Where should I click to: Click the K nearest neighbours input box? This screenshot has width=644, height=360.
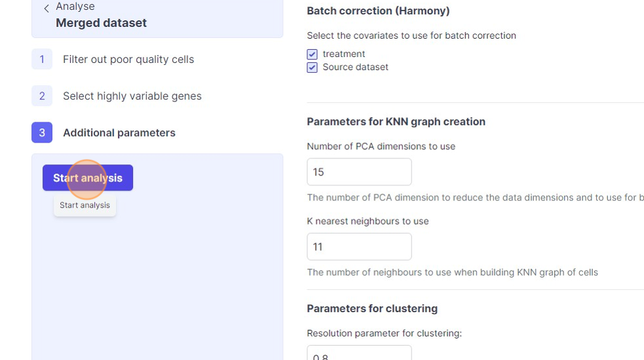359,247
